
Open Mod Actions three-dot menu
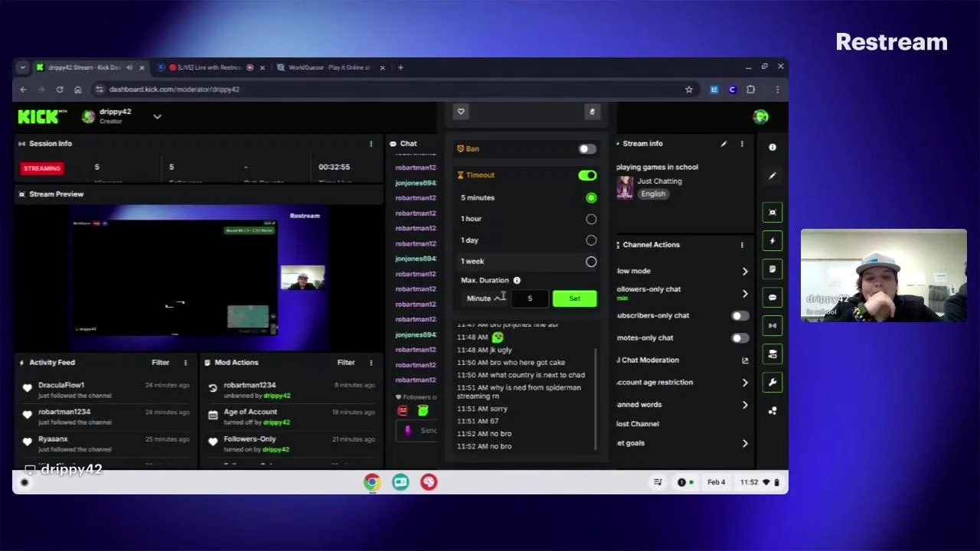371,363
